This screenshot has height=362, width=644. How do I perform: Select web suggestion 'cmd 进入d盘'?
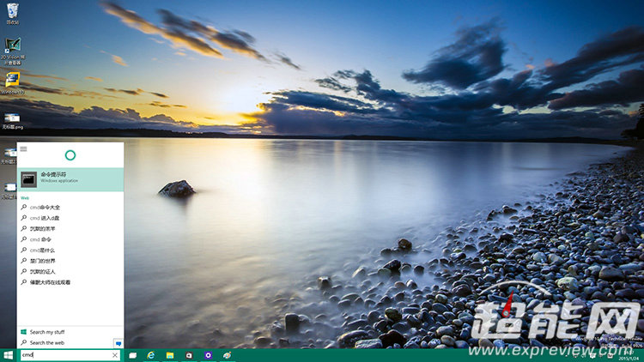click(45, 218)
